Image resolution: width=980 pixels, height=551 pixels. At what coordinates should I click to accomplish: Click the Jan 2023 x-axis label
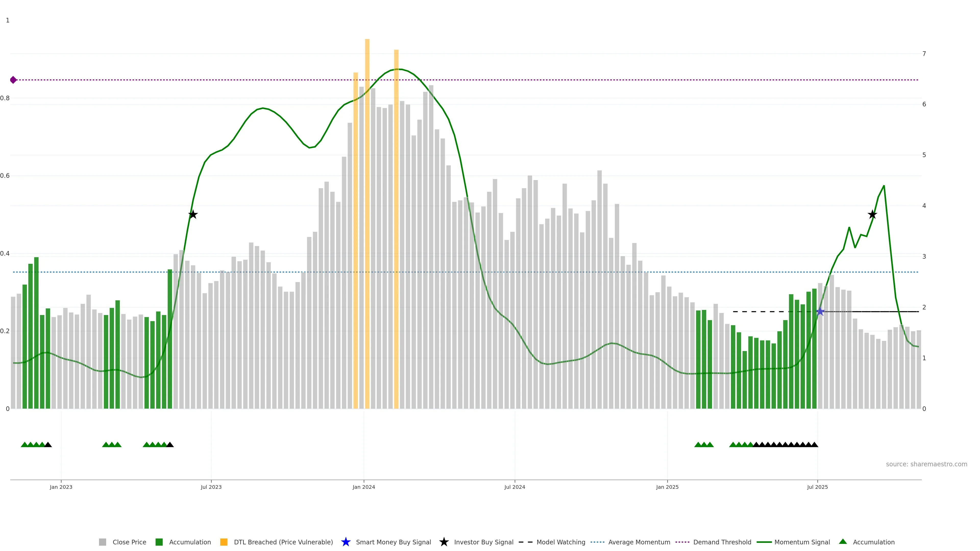pyautogui.click(x=61, y=487)
